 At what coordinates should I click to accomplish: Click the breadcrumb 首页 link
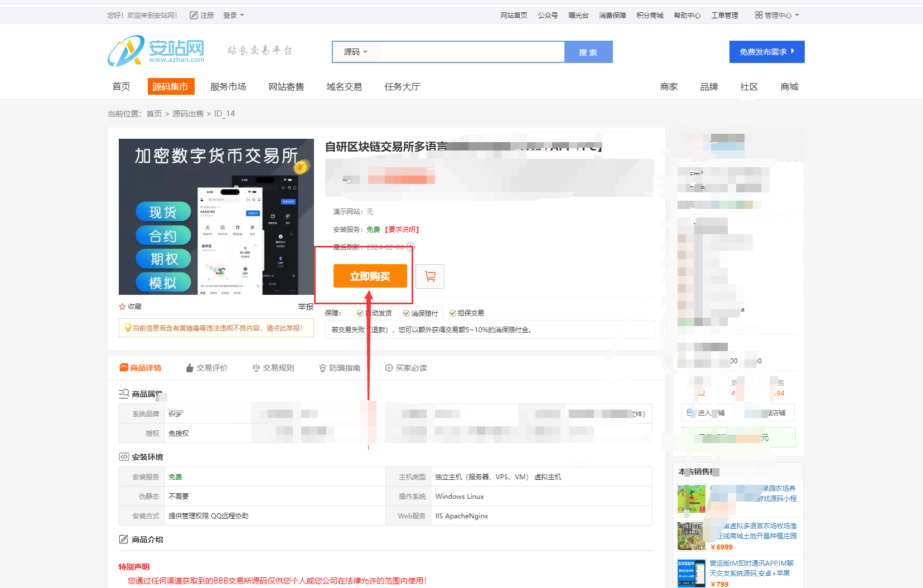click(x=154, y=114)
